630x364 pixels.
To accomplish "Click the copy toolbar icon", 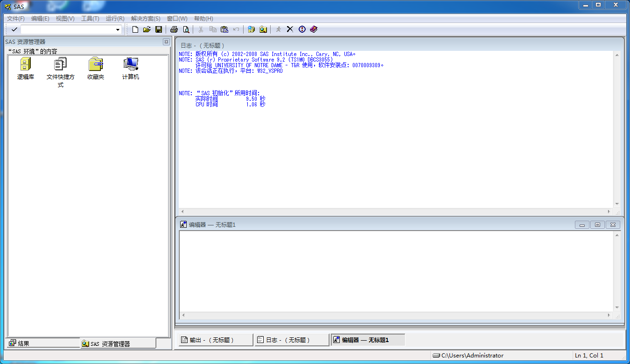I will [213, 29].
